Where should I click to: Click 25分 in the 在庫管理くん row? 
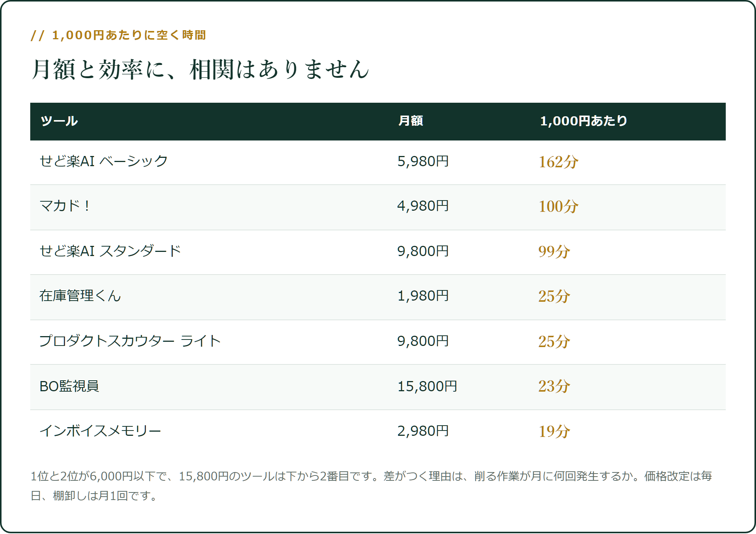click(554, 296)
